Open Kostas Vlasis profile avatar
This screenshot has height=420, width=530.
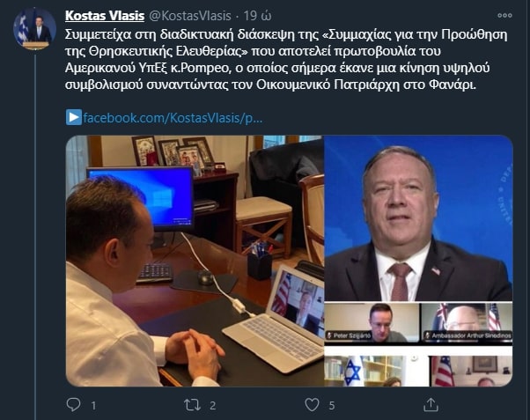point(34,29)
